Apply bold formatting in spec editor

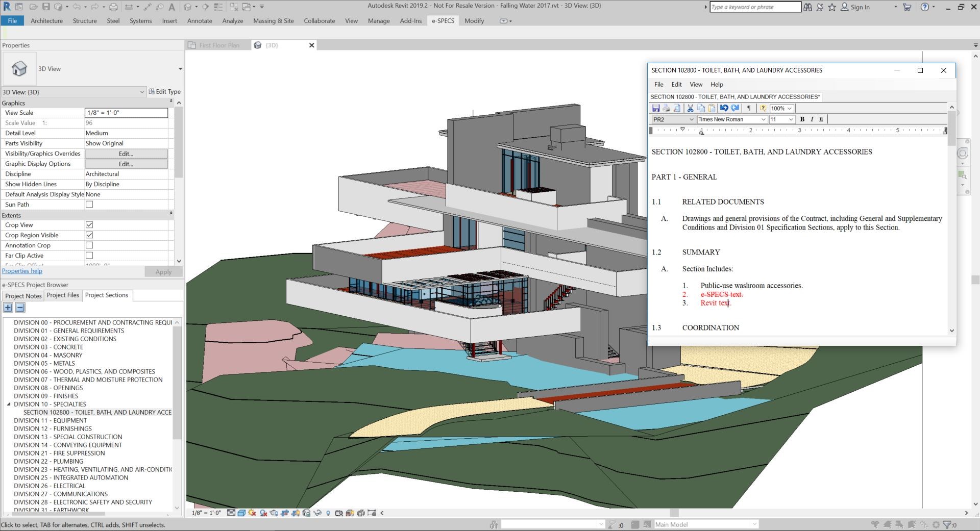pos(802,119)
